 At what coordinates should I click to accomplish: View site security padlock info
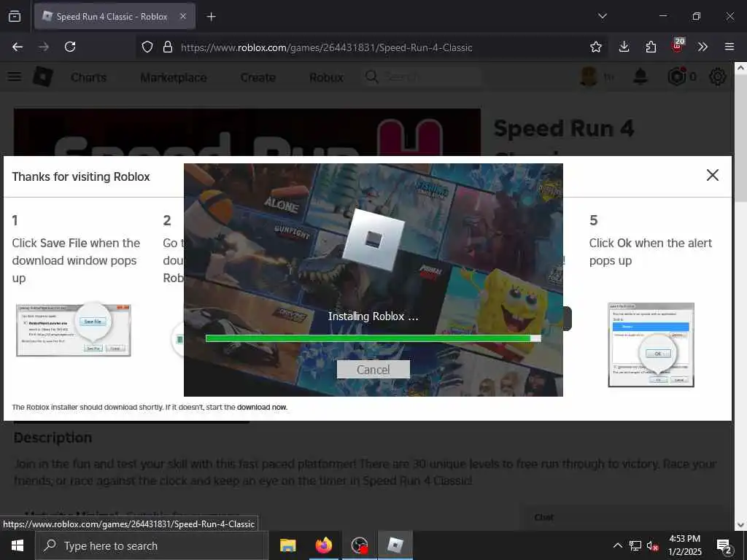point(168,47)
